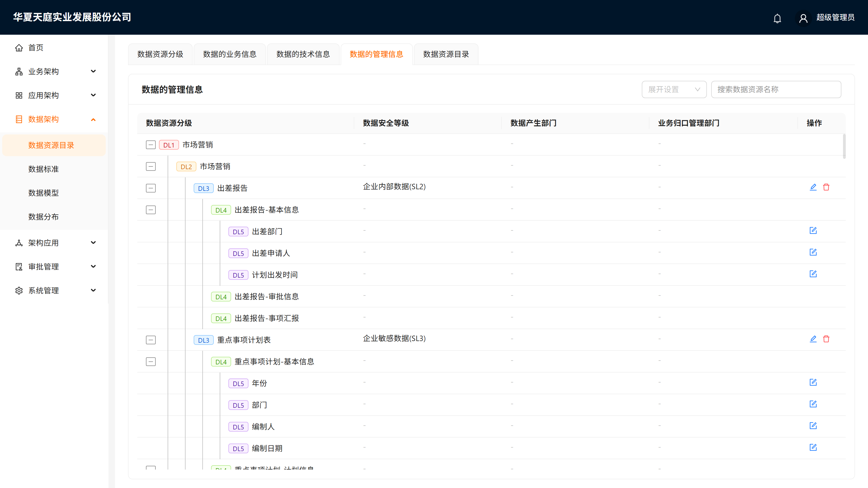Edit the 年份 field row

coord(813,382)
